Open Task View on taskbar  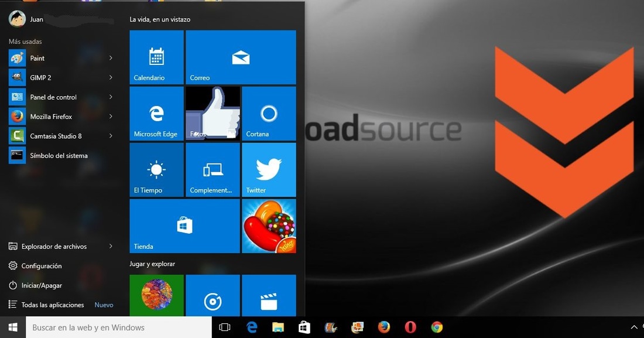pyautogui.click(x=225, y=327)
